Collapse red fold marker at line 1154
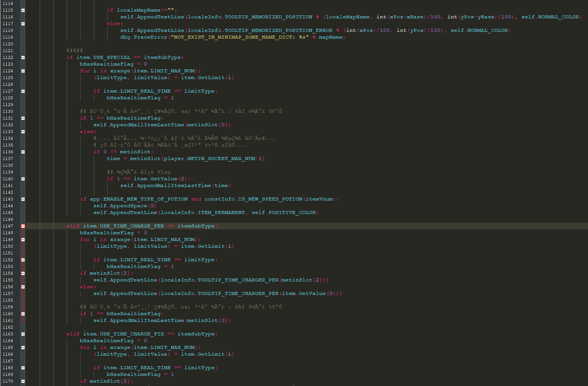588x386 pixels. pyautogui.click(x=23, y=273)
